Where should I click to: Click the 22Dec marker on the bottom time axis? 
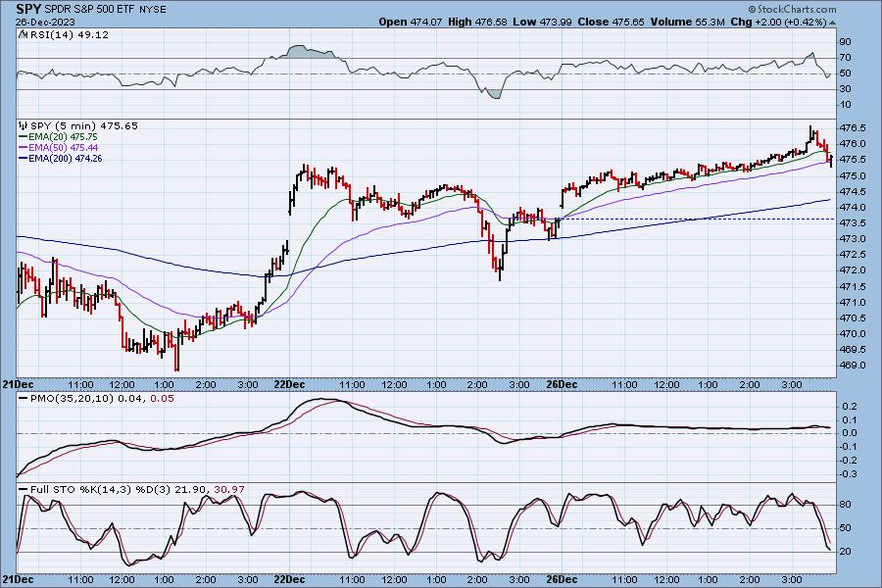(289, 579)
